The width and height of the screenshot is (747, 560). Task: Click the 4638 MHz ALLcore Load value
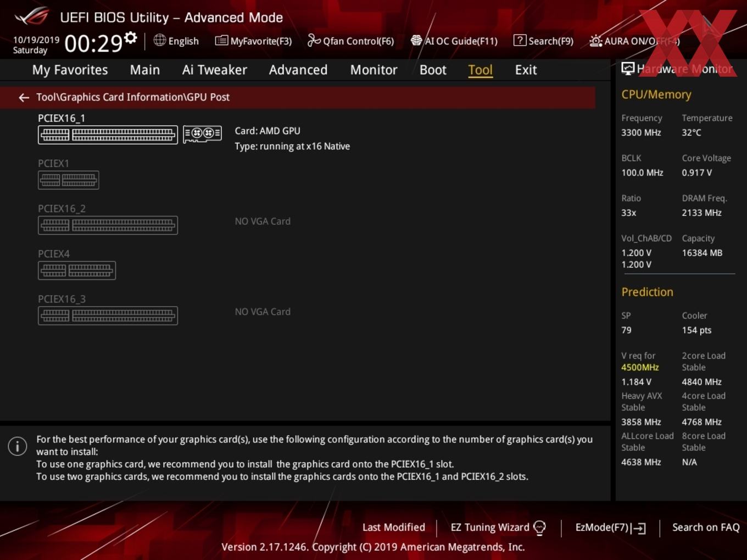point(641,462)
